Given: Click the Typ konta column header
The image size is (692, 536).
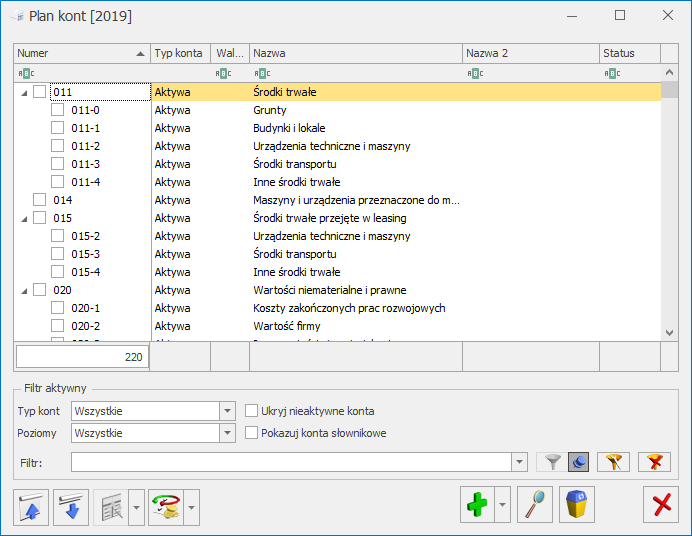Looking at the screenshot, I should [x=180, y=53].
